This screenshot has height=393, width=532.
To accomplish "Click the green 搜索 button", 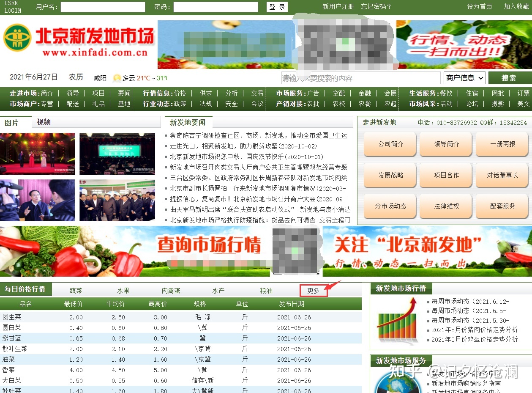I will 509,78.
